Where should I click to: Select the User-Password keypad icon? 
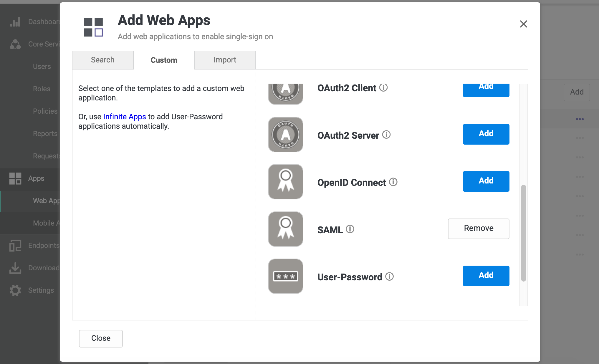285,276
